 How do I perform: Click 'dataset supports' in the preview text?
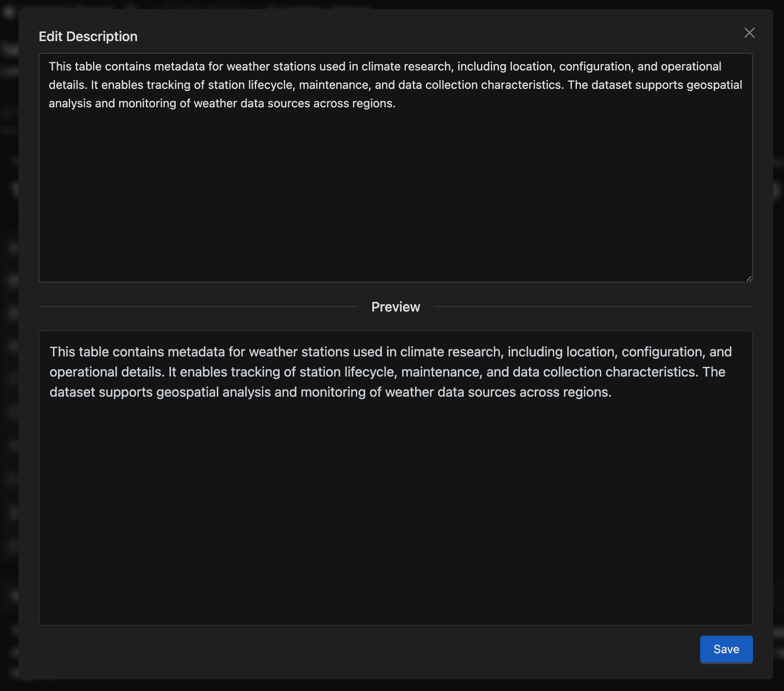point(101,392)
